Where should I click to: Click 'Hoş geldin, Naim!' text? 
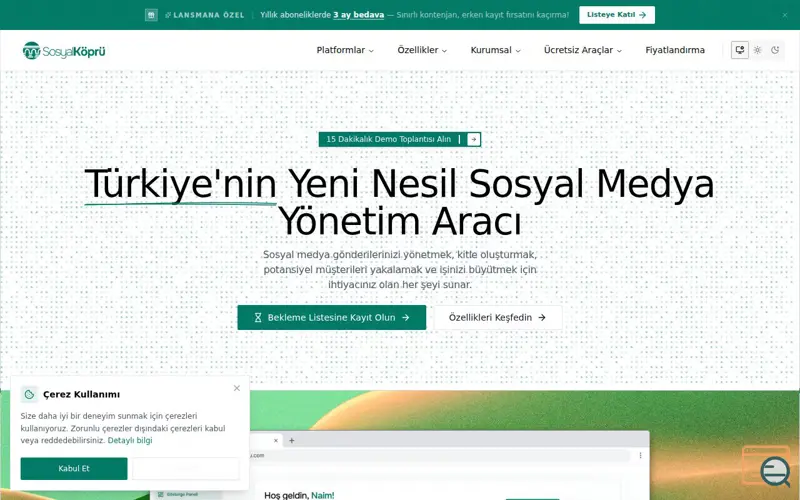[x=299, y=495]
